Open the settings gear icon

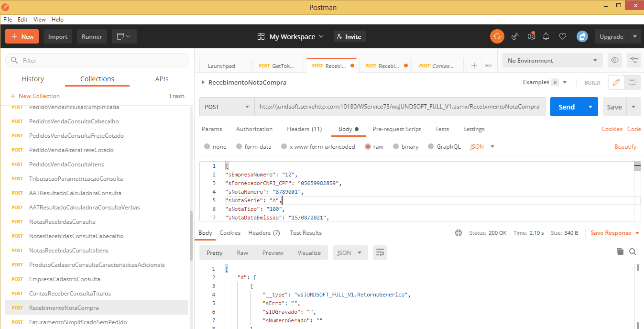(x=531, y=37)
